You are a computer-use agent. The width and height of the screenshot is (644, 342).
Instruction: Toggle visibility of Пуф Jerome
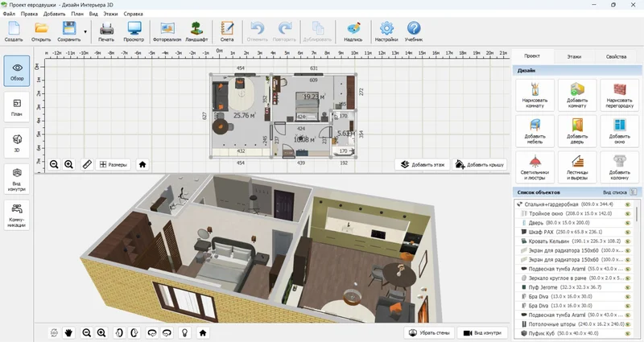pos(628,287)
